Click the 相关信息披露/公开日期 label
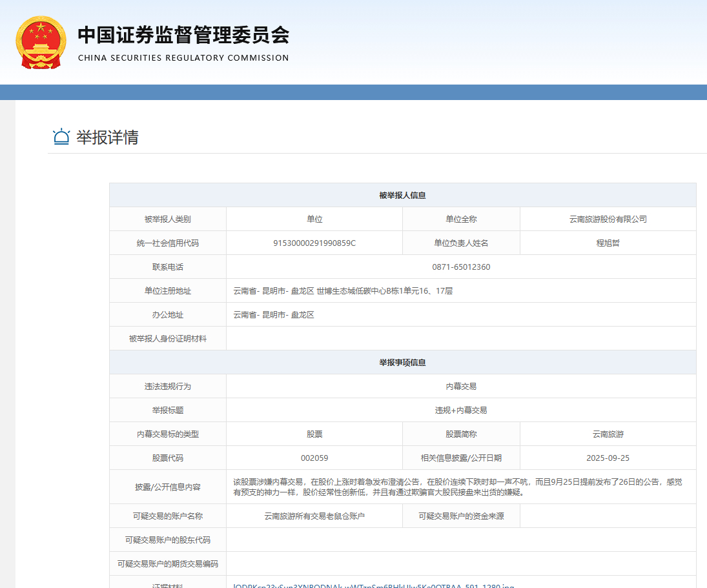The image size is (707, 588). pos(461,458)
